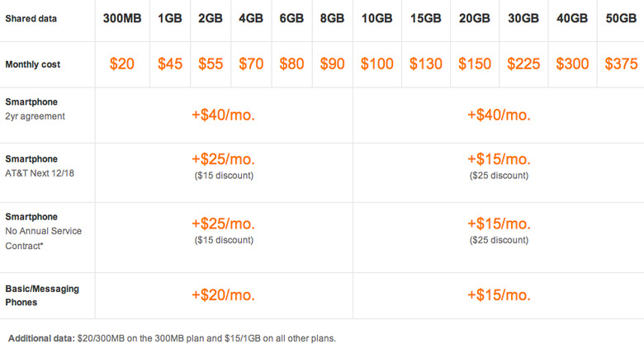The image size is (644, 349).
Task: Click the Monthly cost row label
Action: click(32, 64)
